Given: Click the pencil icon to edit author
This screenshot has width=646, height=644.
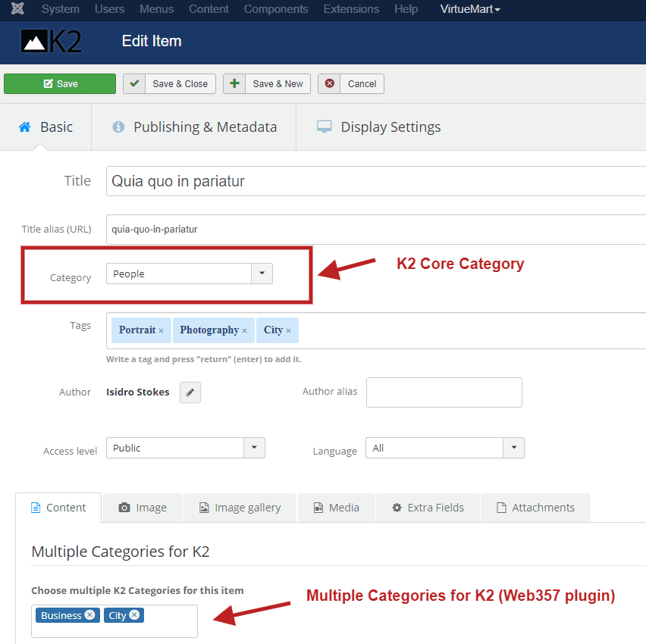Looking at the screenshot, I should (x=190, y=392).
